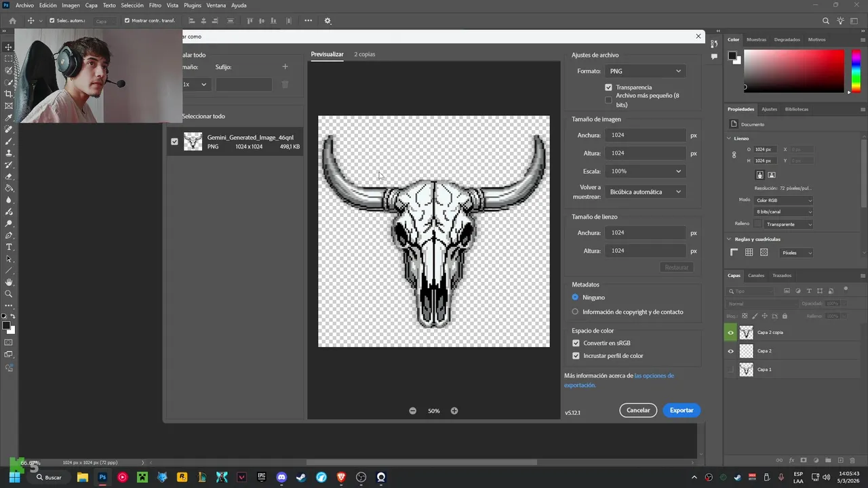
Task: Select the copyright and contact info radio button
Action: pos(575,312)
